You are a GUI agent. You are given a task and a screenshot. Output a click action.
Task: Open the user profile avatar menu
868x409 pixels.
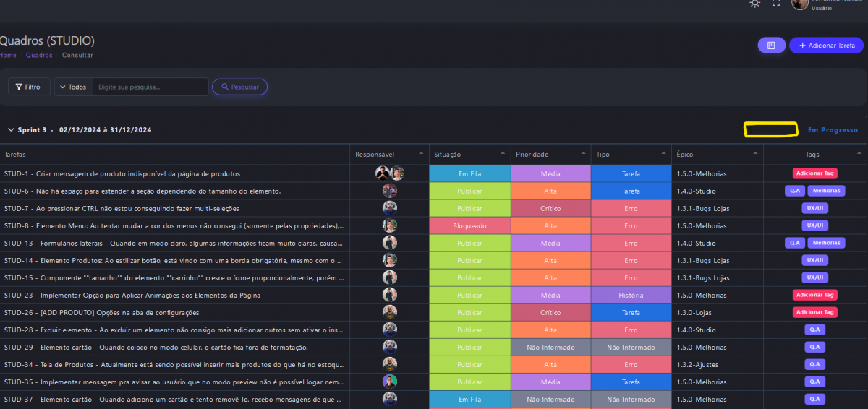tap(800, 4)
